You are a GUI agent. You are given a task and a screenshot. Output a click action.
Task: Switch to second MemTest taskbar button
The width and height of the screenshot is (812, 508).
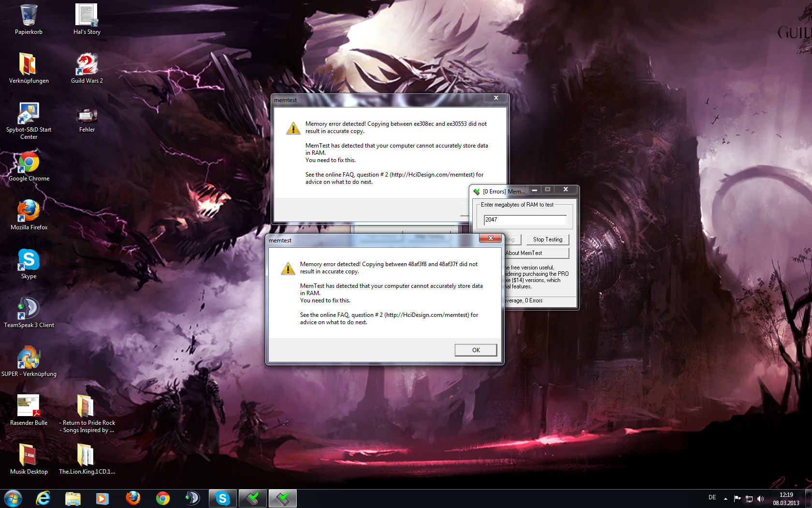click(283, 498)
